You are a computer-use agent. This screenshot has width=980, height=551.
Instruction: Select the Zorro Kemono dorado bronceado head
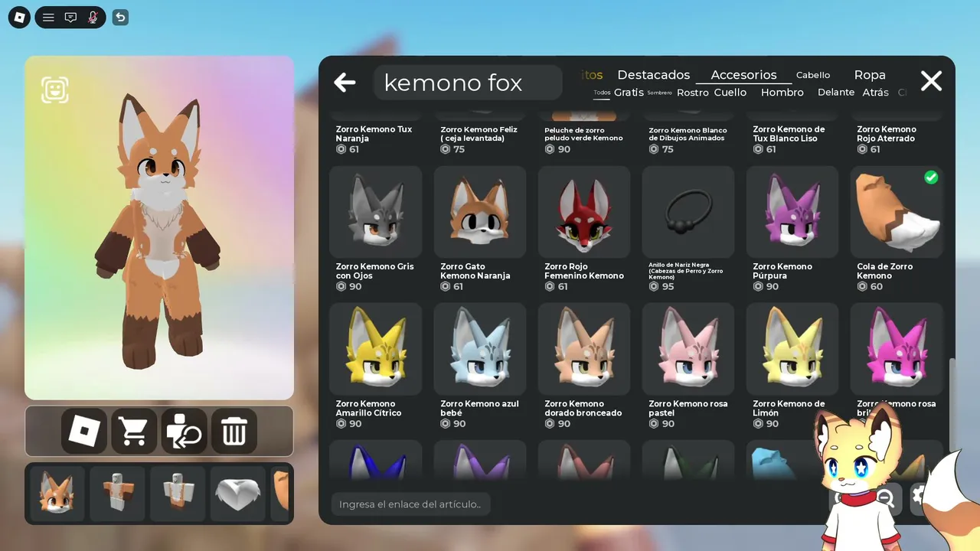(x=584, y=349)
